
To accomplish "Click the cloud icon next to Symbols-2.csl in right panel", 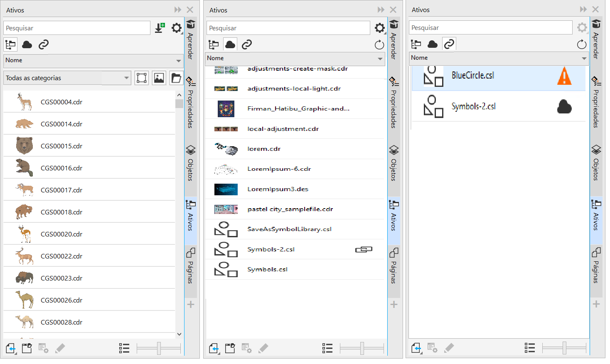I will pos(564,107).
